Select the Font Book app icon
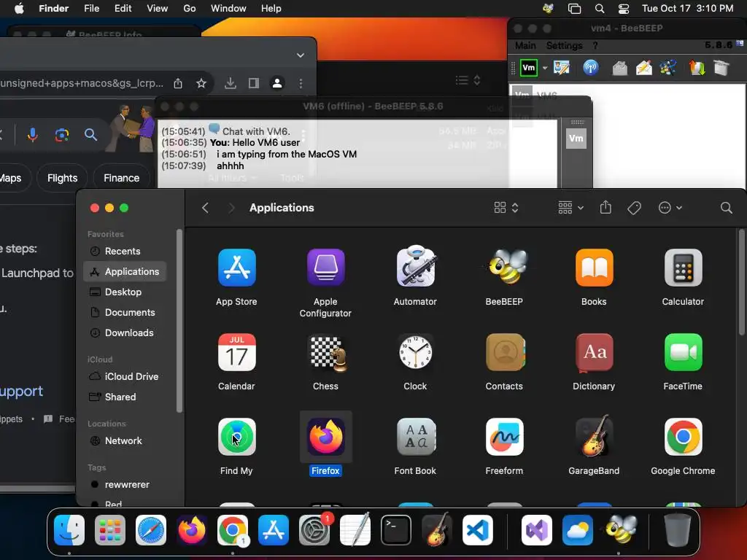Viewport: 747px width, 560px height. (x=416, y=437)
